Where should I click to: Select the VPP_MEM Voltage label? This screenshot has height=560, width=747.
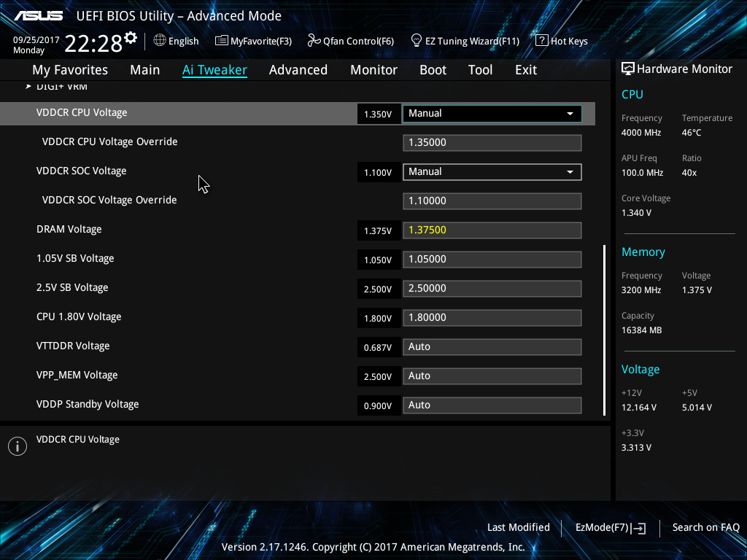click(x=77, y=376)
